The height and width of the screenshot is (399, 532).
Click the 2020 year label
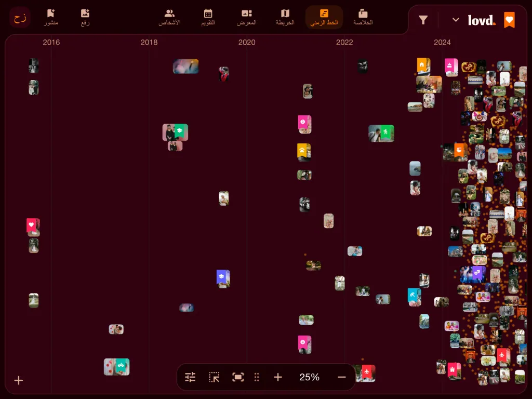[x=247, y=43]
